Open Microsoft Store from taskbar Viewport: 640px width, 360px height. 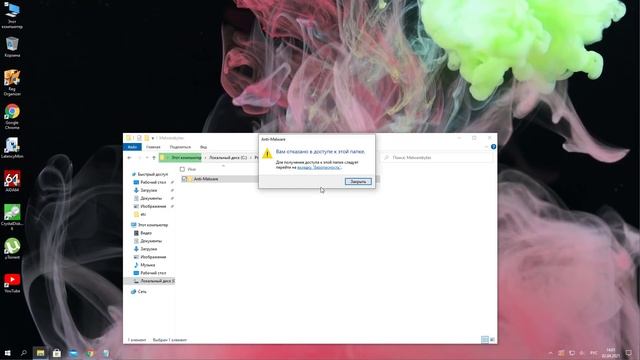pos(57,353)
